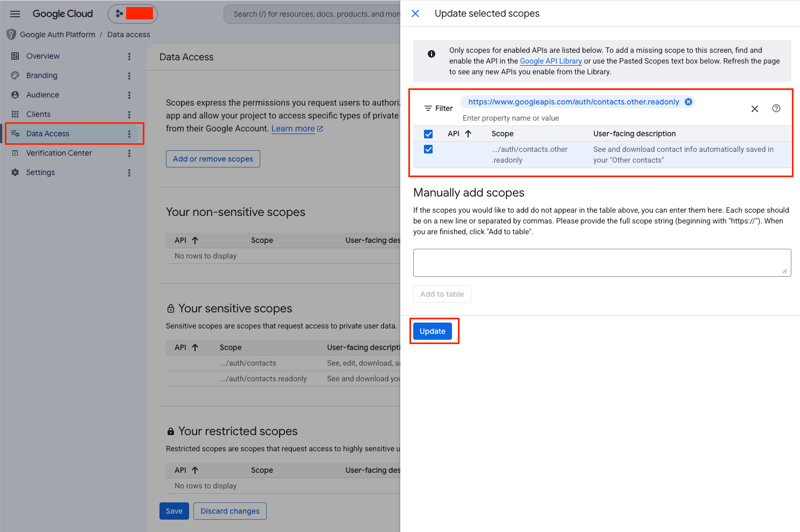Select the .../auth/contacts.readonly scope row
This screenshot has height=532, width=800.
pos(283,379)
